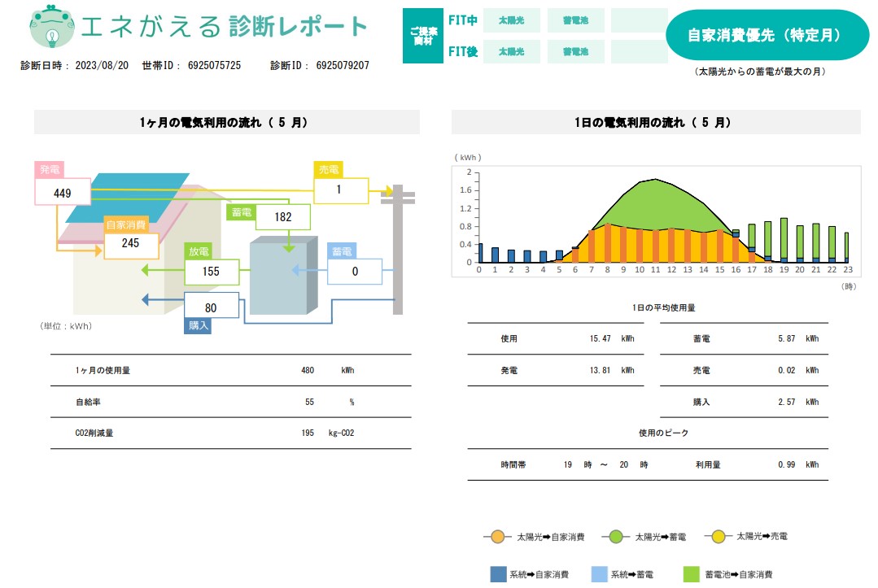Click the yellow 太陽光➡売電 legend marker

[x=719, y=537]
